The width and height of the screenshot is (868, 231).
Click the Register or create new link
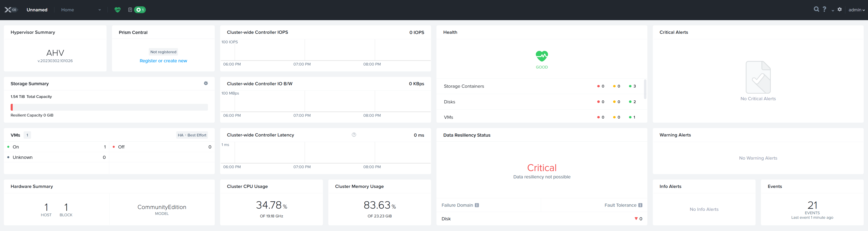[x=163, y=61]
